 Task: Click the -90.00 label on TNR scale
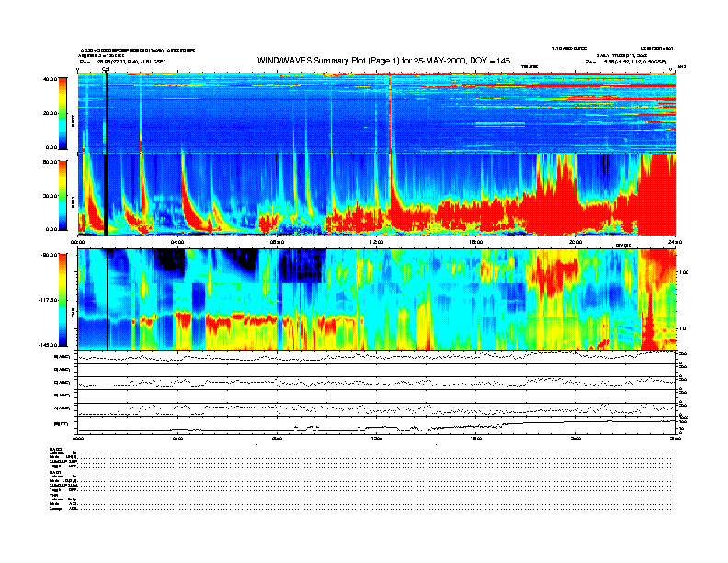point(50,255)
